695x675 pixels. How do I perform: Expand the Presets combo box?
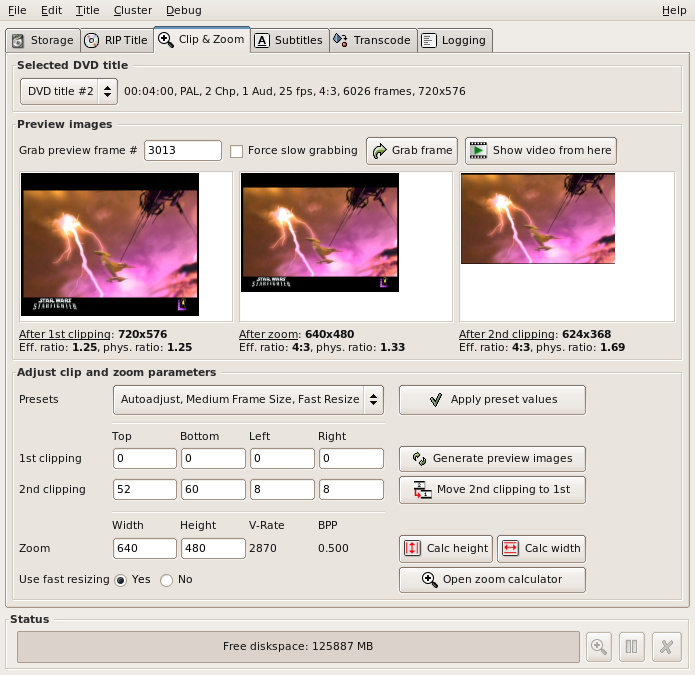click(248, 399)
